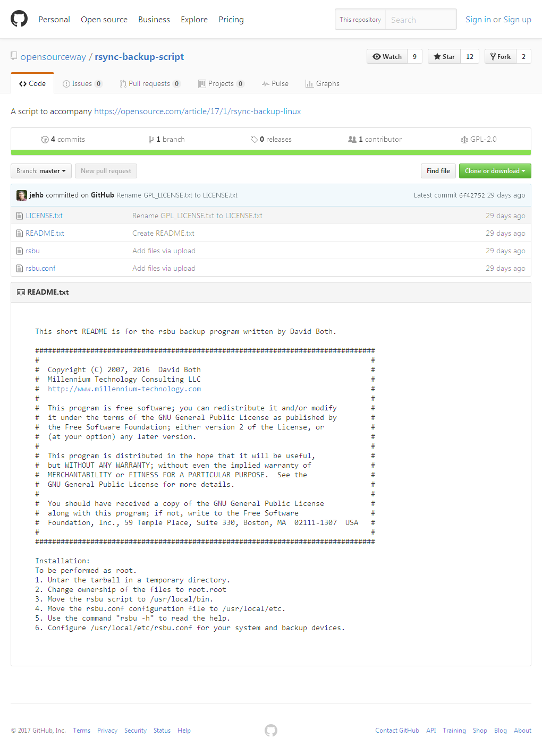Open the GPL-2.0 license link
The width and height of the screenshot is (542, 756).
point(479,140)
